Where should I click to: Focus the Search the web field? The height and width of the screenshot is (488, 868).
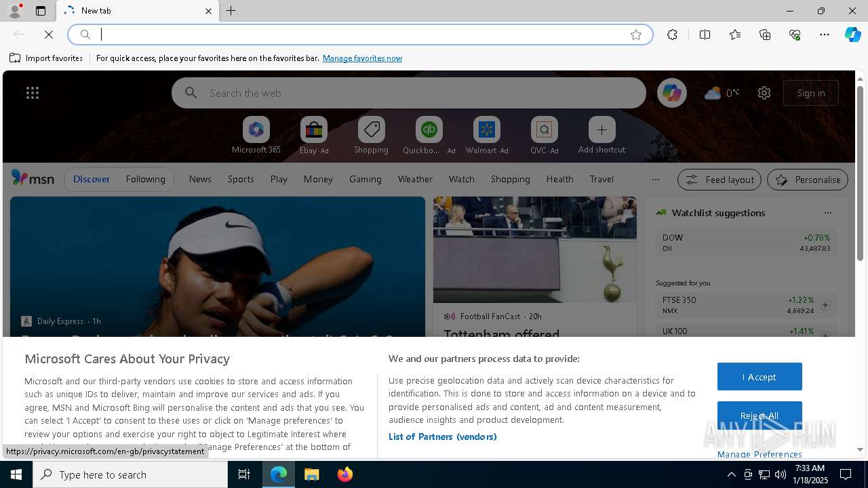pyautogui.click(x=409, y=93)
